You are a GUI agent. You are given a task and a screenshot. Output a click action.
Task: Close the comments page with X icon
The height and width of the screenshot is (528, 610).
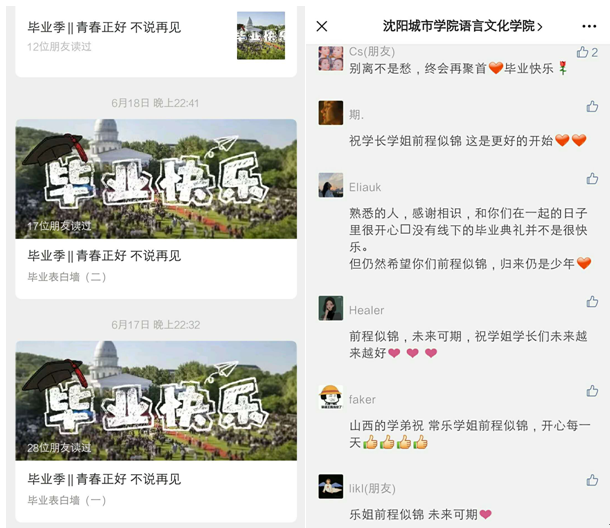[x=322, y=26]
